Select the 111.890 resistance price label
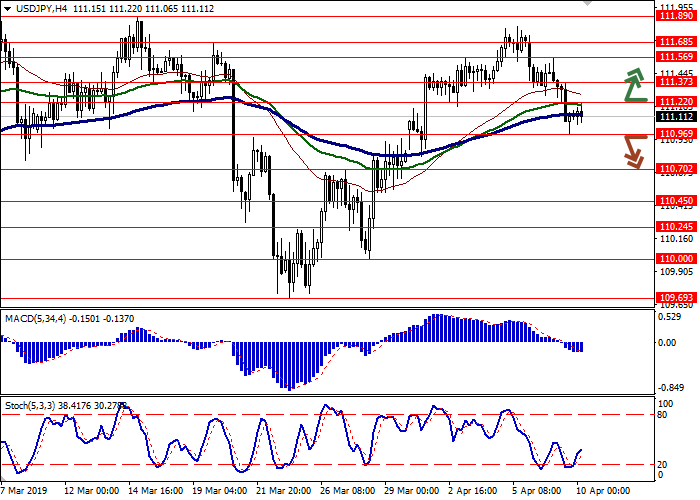The height and width of the screenshot is (500, 700). tap(675, 15)
